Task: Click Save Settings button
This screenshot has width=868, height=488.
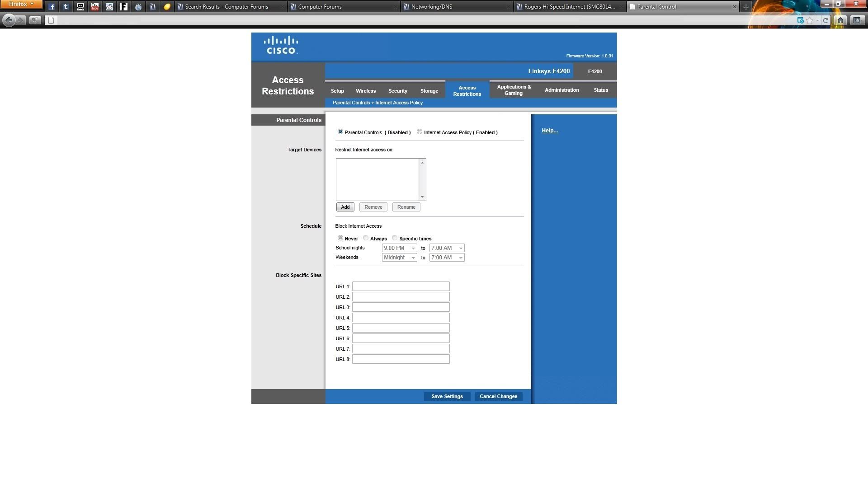Action: [x=447, y=396]
